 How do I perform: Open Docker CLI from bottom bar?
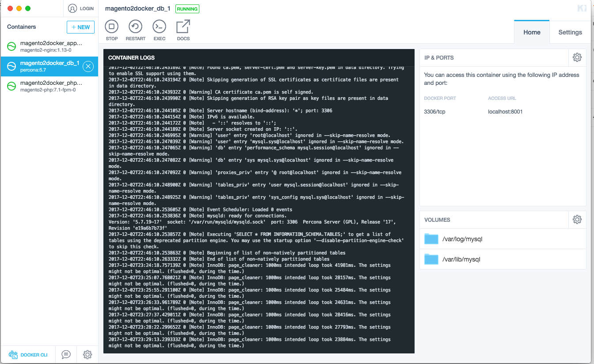pyautogui.click(x=28, y=355)
